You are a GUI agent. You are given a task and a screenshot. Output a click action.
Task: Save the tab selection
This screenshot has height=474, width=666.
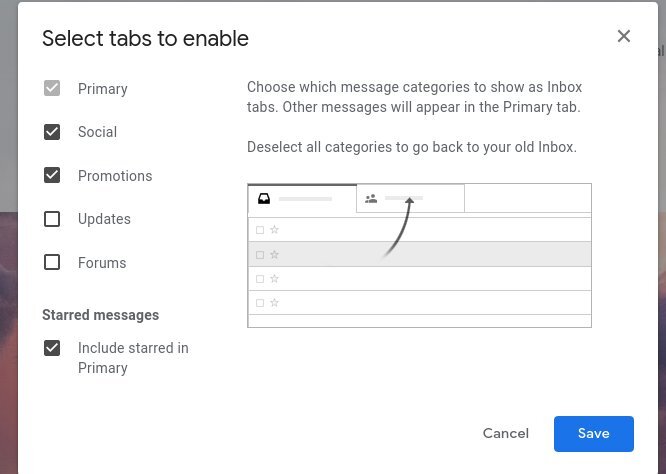coord(594,434)
